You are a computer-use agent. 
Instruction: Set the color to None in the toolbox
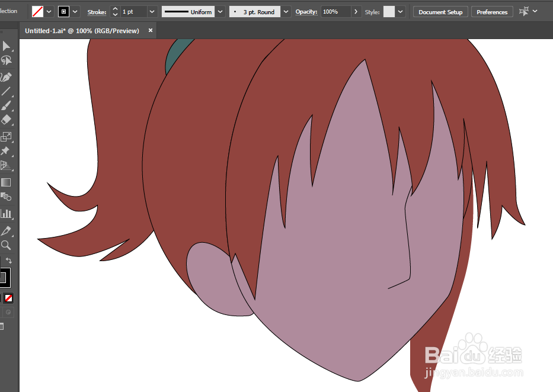point(8,298)
